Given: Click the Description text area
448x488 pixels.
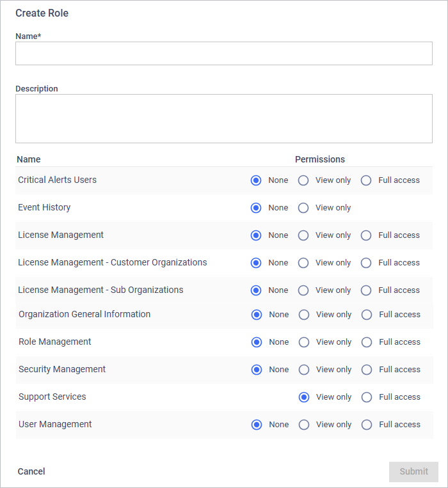Looking at the screenshot, I should (223, 118).
